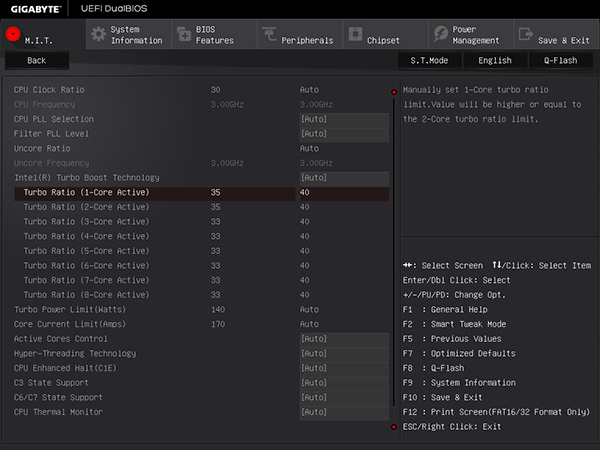Click the BIOS Features icon
The width and height of the screenshot is (600, 450).
(183, 34)
